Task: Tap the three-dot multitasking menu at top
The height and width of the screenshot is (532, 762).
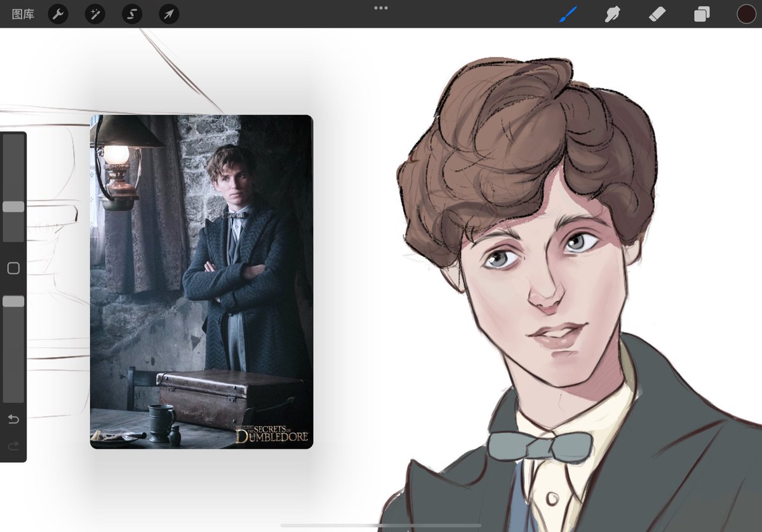Action: coord(381,8)
